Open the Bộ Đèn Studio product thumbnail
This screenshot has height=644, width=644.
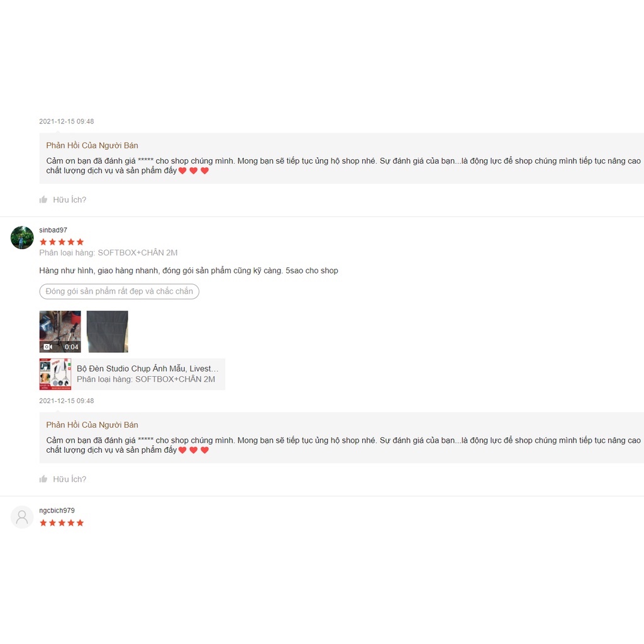click(55, 374)
